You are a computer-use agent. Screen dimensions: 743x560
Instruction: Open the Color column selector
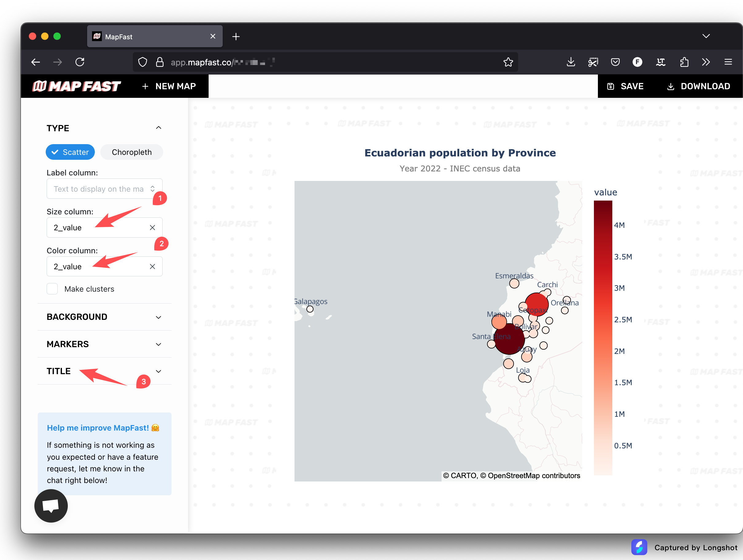(x=105, y=267)
